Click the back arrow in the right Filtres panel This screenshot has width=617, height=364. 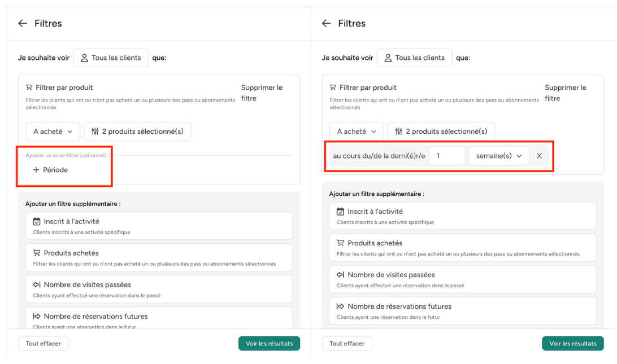(x=326, y=23)
